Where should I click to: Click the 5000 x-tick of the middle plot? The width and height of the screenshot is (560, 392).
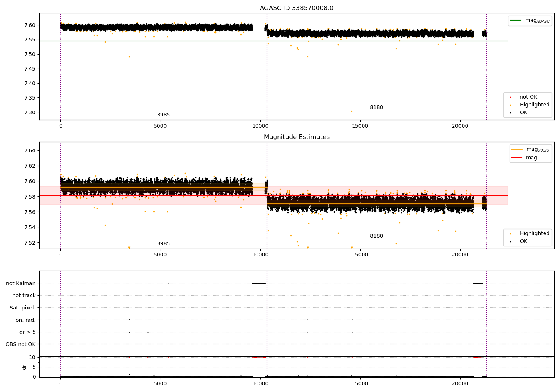160,255
